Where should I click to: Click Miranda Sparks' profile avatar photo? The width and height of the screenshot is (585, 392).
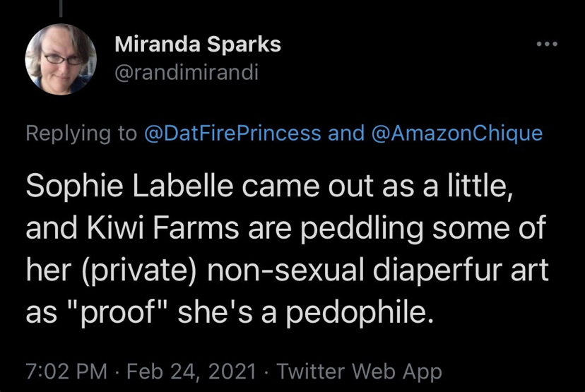[61, 59]
